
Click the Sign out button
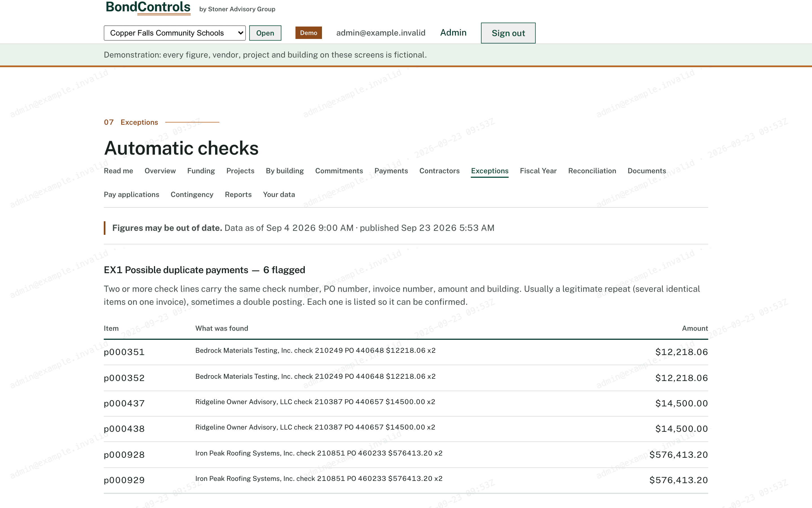pos(508,33)
